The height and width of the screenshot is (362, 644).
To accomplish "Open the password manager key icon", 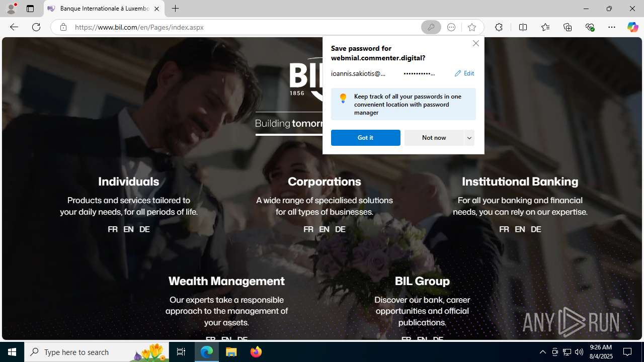I will point(431,27).
